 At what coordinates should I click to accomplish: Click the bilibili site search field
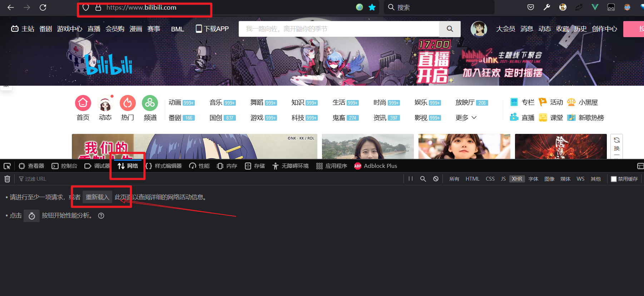pos(339,29)
